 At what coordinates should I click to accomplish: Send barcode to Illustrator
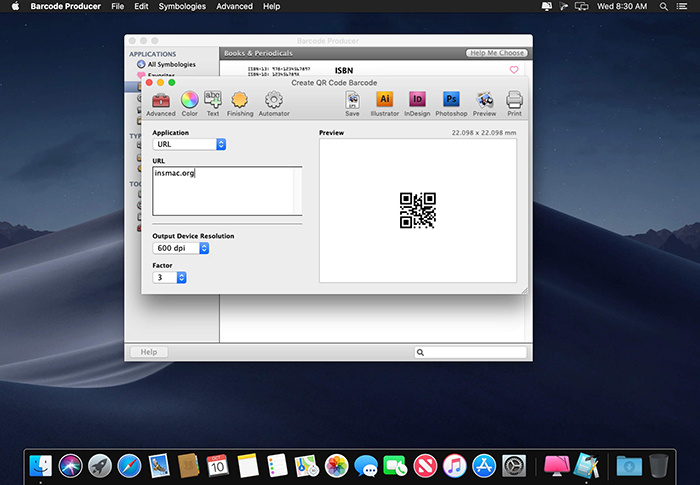click(x=384, y=104)
